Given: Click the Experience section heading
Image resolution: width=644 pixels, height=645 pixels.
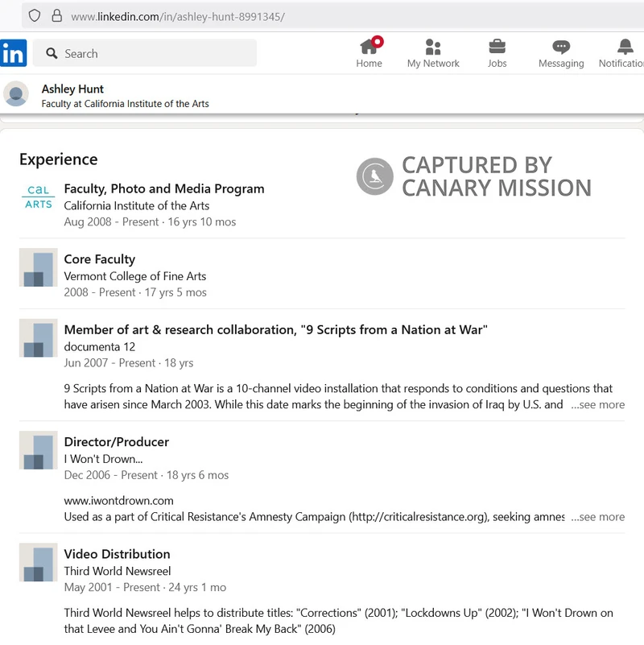Looking at the screenshot, I should 59,159.
